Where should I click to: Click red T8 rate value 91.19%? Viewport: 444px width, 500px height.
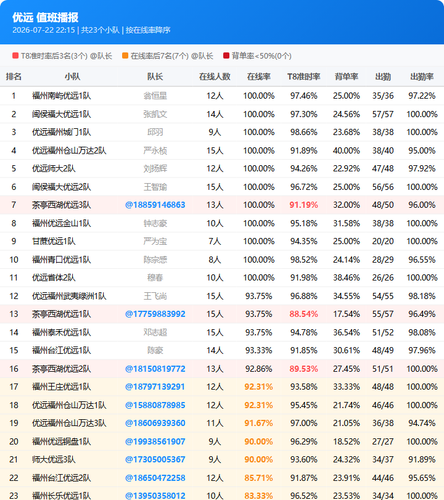(x=304, y=205)
